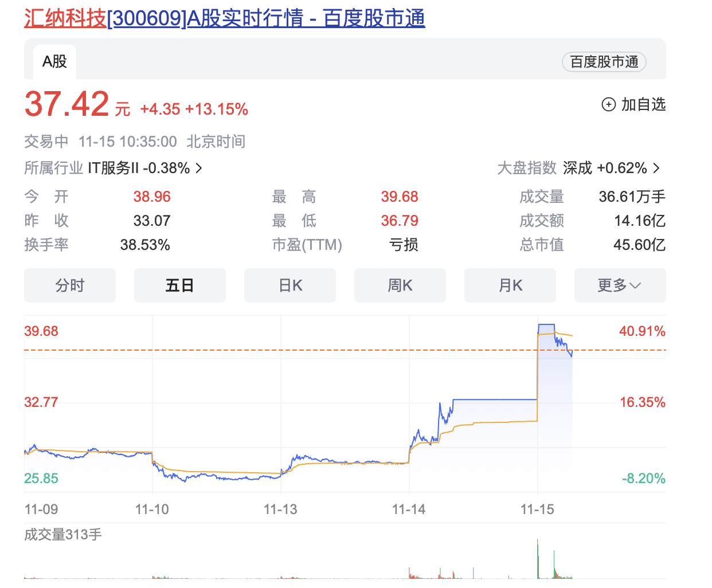Click the 11-13 date axis label
712x588 pixels.
[280, 509]
